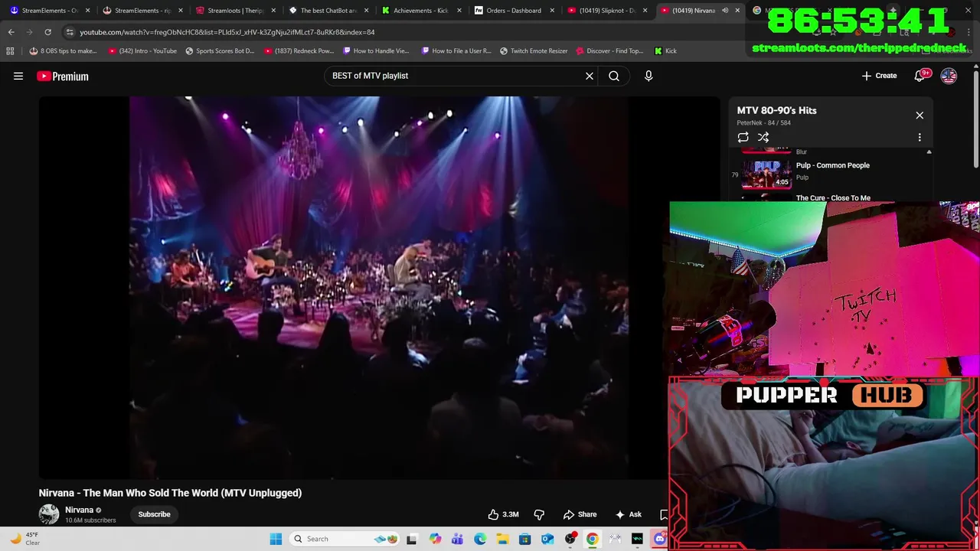
Task: Open 8 OBS tips to make bookmark
Action: pyautogui.click(x=63, y=51)
